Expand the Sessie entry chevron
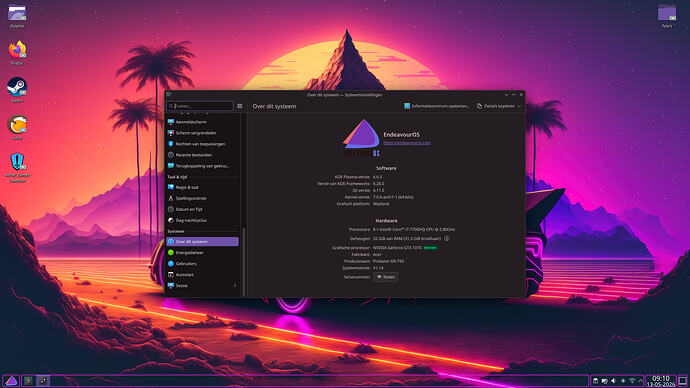Screen dimensions: 690x388 [x=235, y=286]
